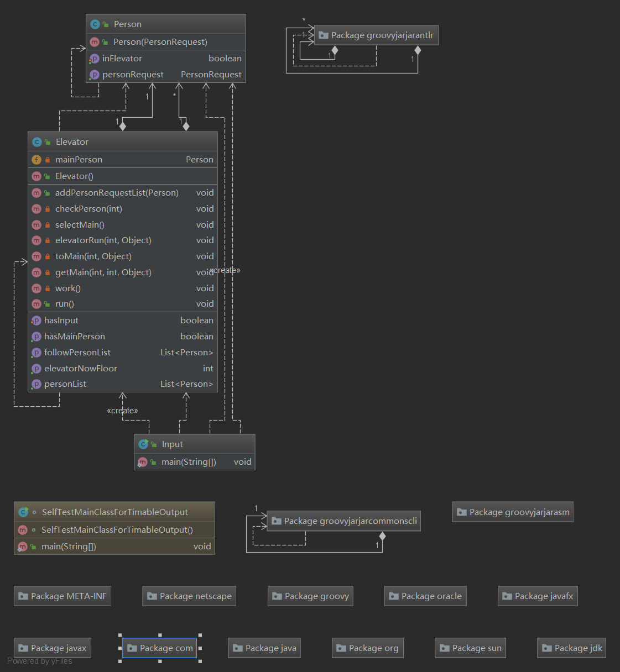Screen dimensions: 620x672
Task: Click the folder icon of Package META-INF
Action: (x=23, y=596)
